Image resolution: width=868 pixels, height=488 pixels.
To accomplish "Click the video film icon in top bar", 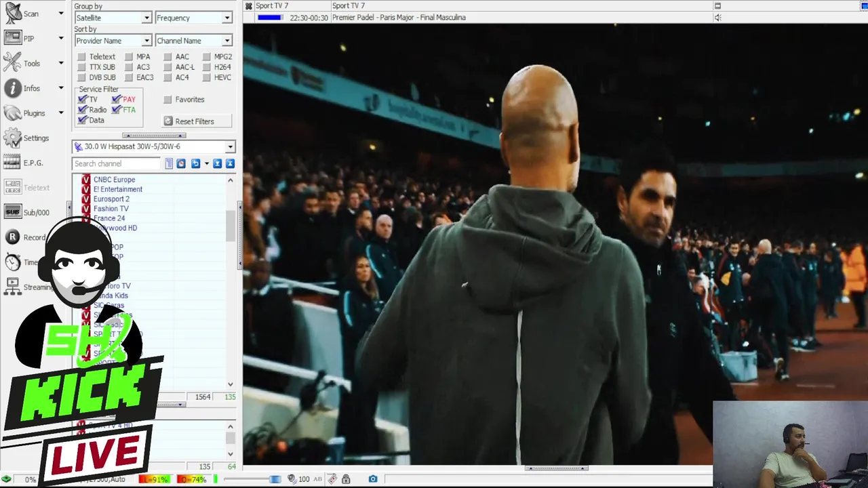I will point(717,6).
